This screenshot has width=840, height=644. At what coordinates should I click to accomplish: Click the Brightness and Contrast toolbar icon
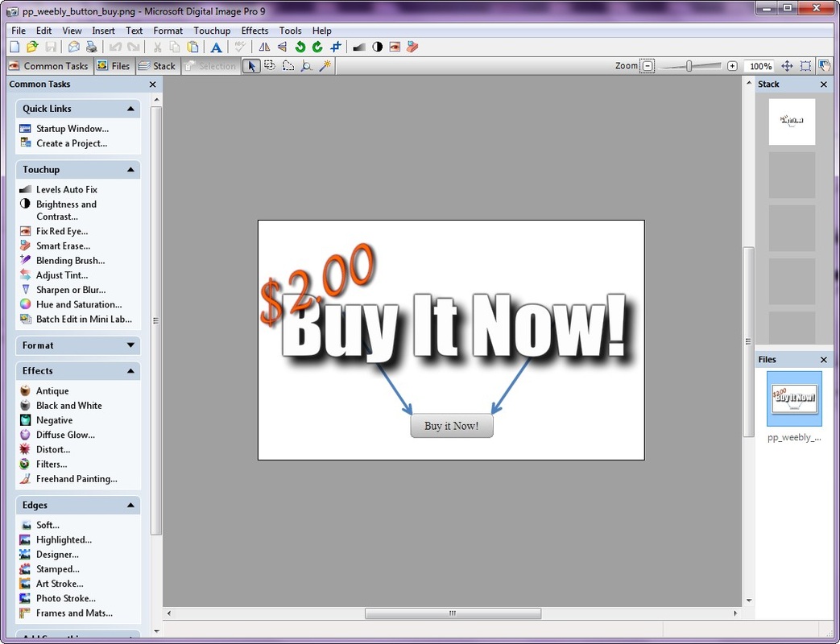click(377, 47)
